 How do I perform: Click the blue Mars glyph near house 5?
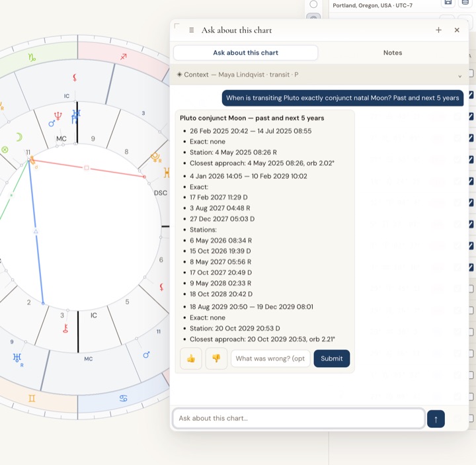click(146, 355)
